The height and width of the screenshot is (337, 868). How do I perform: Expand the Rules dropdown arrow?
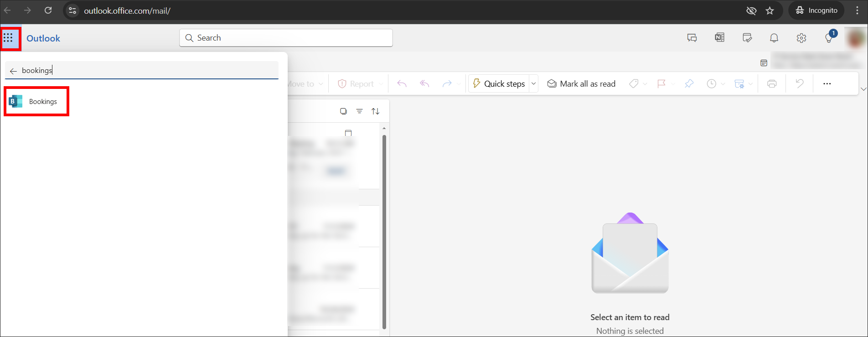[x=750, y=84]
